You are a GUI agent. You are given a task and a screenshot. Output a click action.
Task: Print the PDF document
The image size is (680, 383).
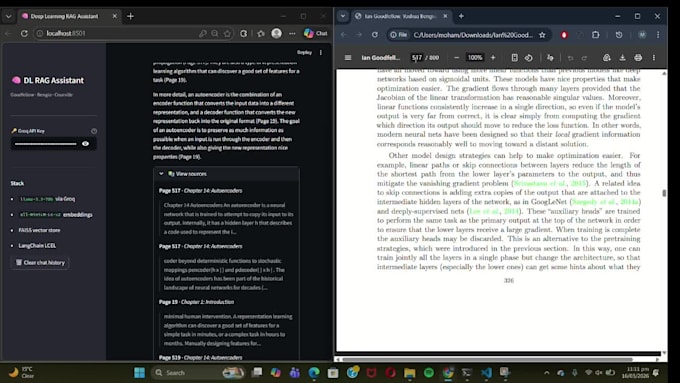point(638,57)
